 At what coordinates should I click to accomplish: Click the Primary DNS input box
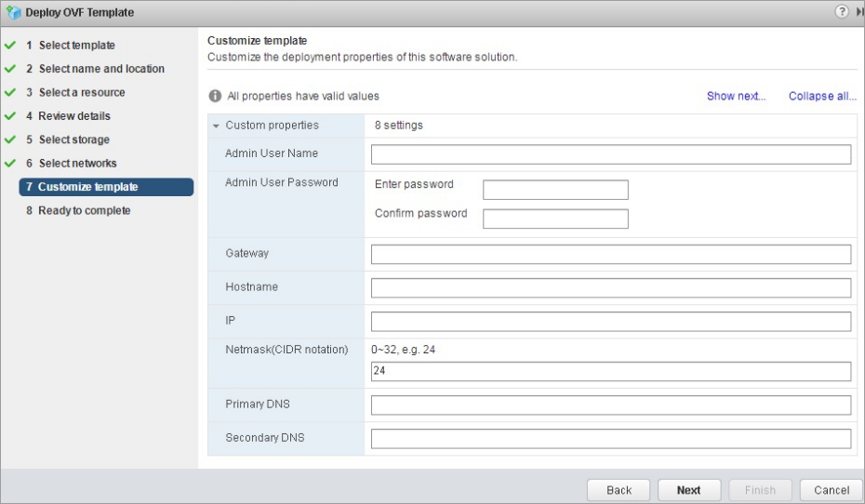click(611, 405)
